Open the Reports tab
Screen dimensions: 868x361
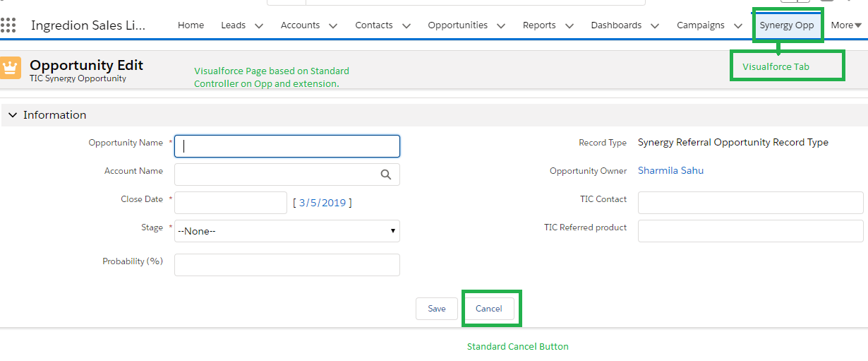pyautogui.click(x=539, y=25)
